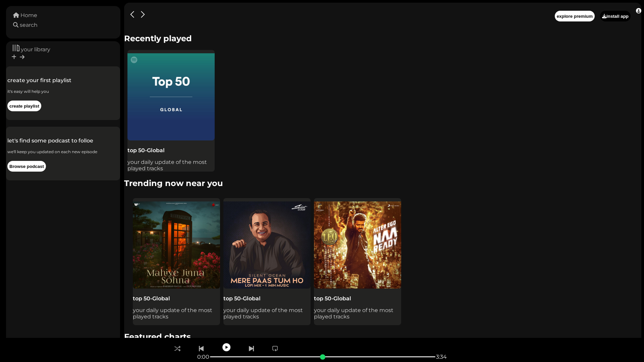Click let's find some podcast to folloe text

50,140
